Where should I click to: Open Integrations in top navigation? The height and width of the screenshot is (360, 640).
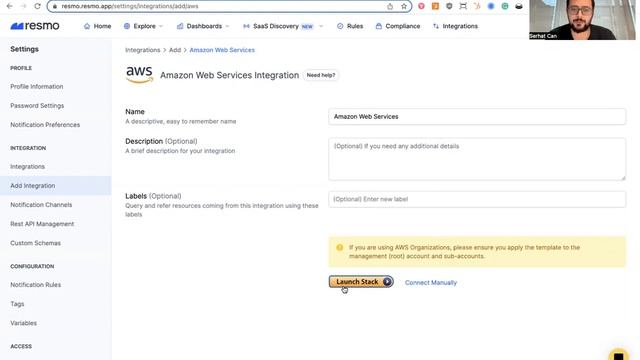click(x=456, y=26)
